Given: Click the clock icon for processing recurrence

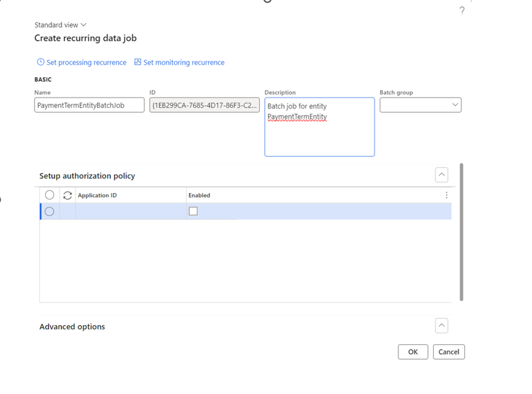Looking at the screenshot, I should pos(41,62).
